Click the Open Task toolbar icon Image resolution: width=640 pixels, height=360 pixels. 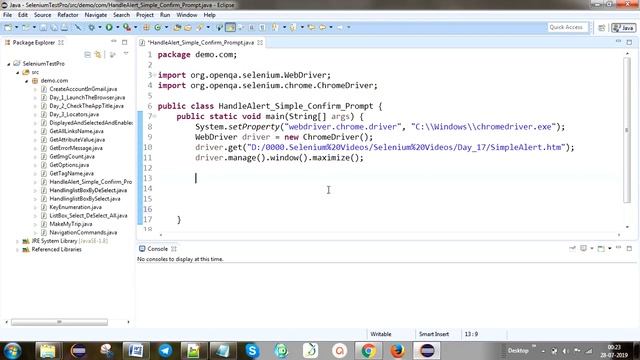point(188,27)
